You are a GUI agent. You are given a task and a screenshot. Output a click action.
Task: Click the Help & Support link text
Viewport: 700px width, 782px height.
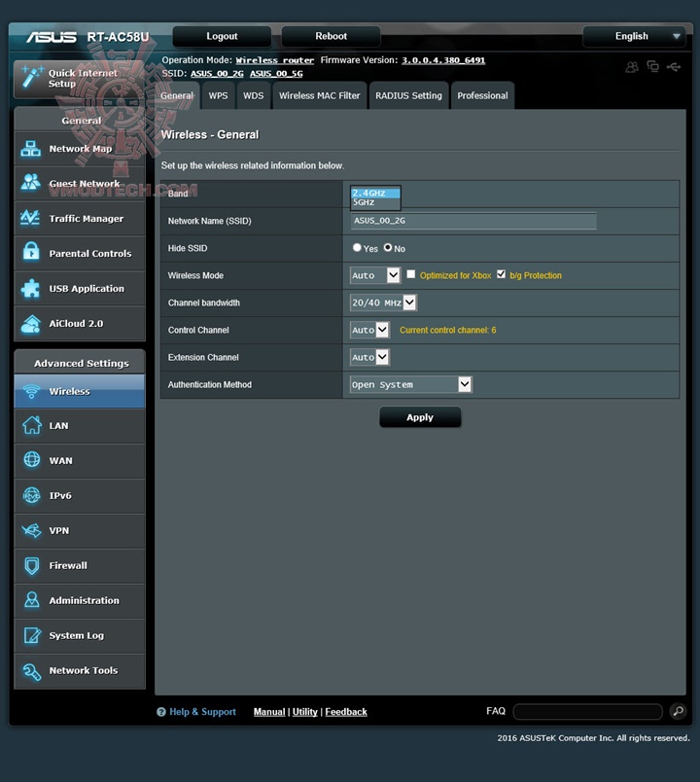(x=202, y=712)
